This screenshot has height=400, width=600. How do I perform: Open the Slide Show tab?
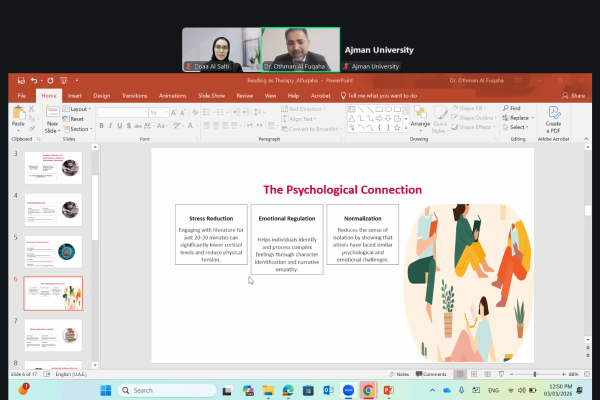pyautogui.click(x=211, y=95)
